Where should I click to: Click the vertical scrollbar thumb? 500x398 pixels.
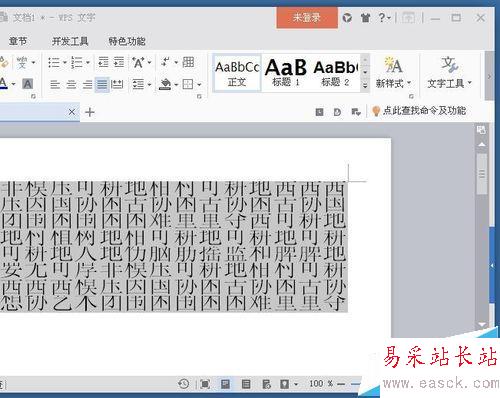[482, 173]
